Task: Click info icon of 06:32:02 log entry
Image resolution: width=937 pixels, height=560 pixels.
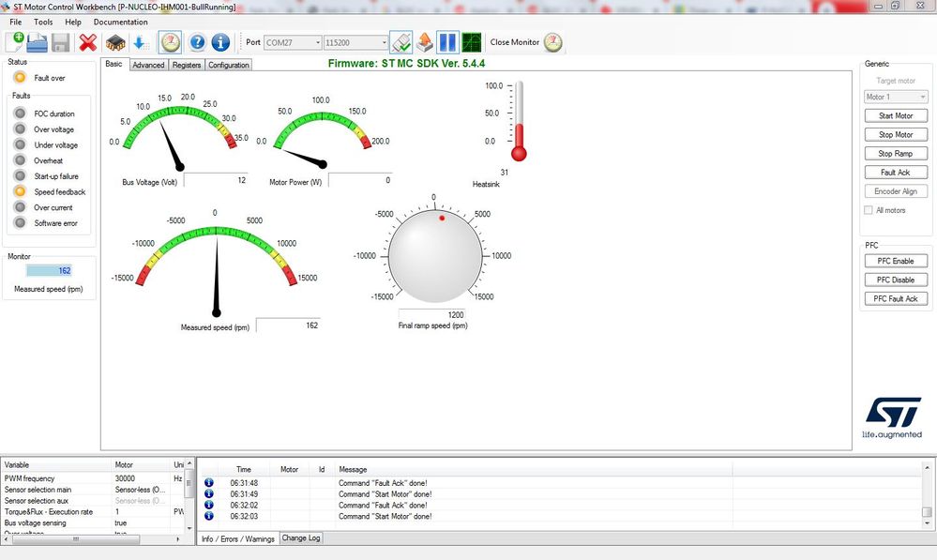Action: coord(208,505)
